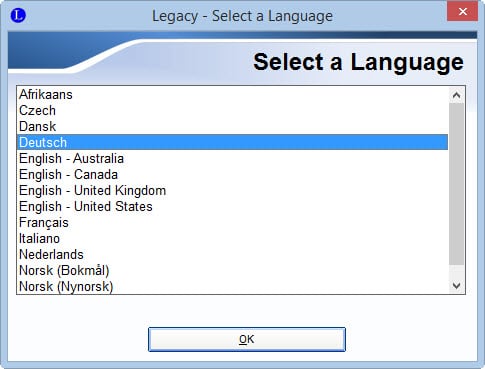Click the Legacy app icon in title bar
The width and height of the screenshot is (485, 369).
pyautogui.click(x=18, y=15)
